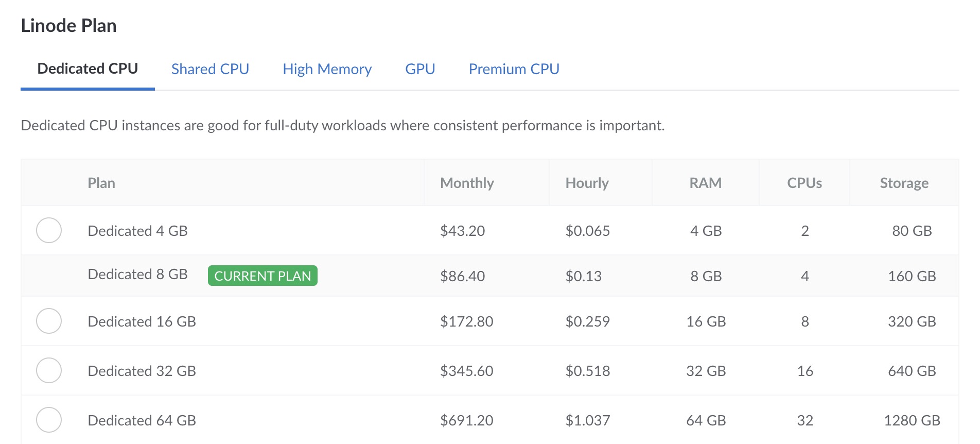Image resolution: width=980 pixels, height=444 pixels.
Task: Click the $172.80 monthly price cell
Action: (466, 321)
